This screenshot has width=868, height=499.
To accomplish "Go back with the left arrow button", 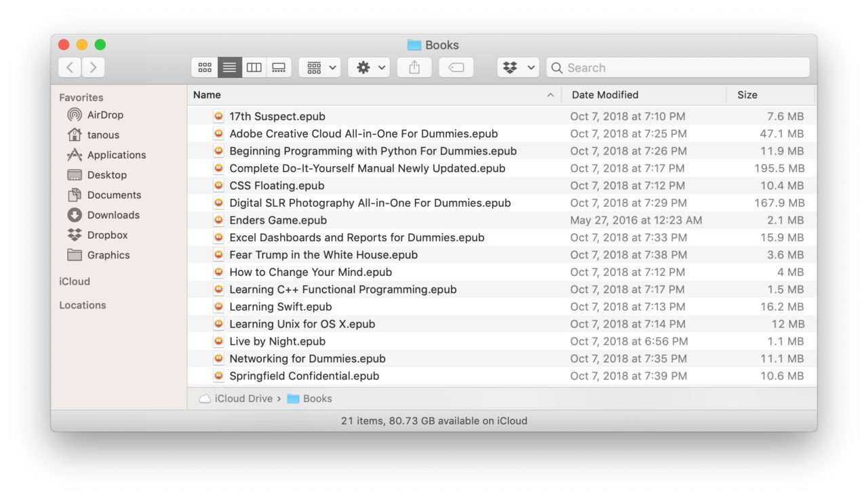I will click(70, 67).
